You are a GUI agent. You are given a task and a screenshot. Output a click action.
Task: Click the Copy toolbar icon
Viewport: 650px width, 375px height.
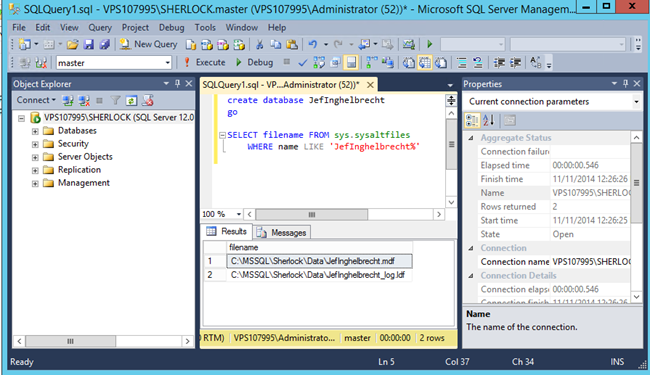click(x=276, y=44)
